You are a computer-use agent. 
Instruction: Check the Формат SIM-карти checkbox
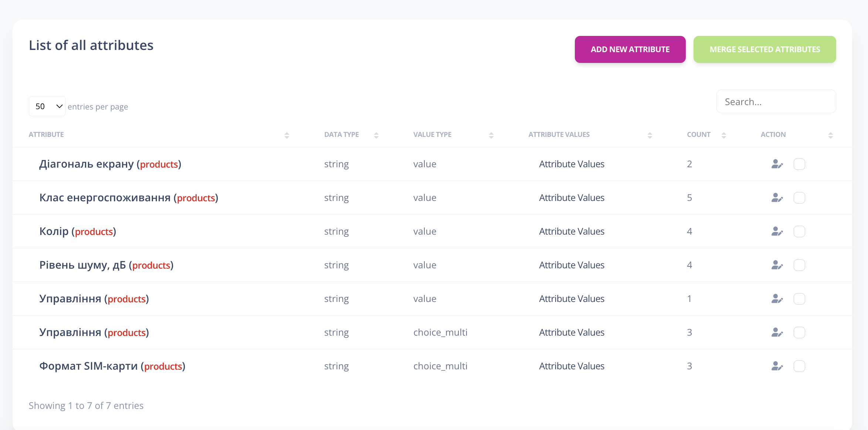tap(799, 366)
